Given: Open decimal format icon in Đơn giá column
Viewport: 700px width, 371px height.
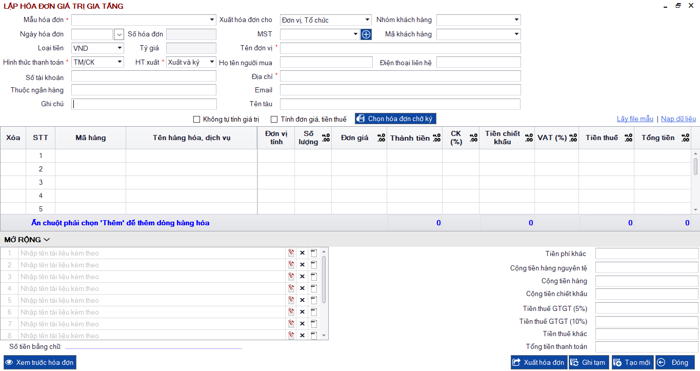Looking at the screenshot, I should tap(381, 138).
